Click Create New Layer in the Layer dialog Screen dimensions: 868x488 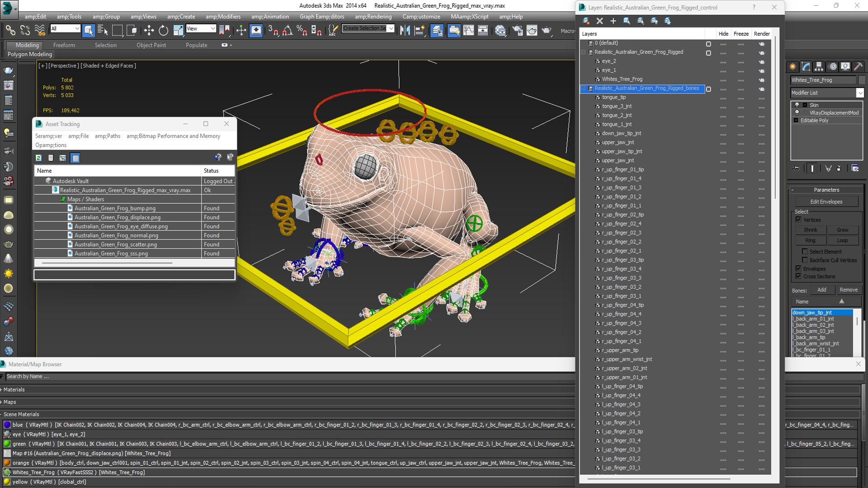pos(586,21)
